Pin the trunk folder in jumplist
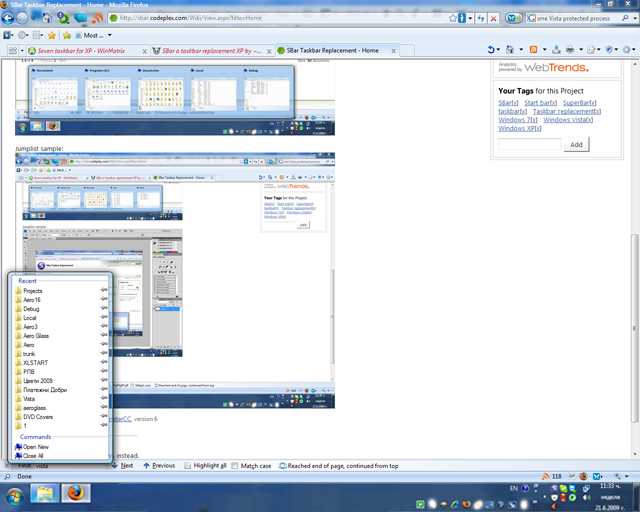640x512 pixels. pos(104,352)
